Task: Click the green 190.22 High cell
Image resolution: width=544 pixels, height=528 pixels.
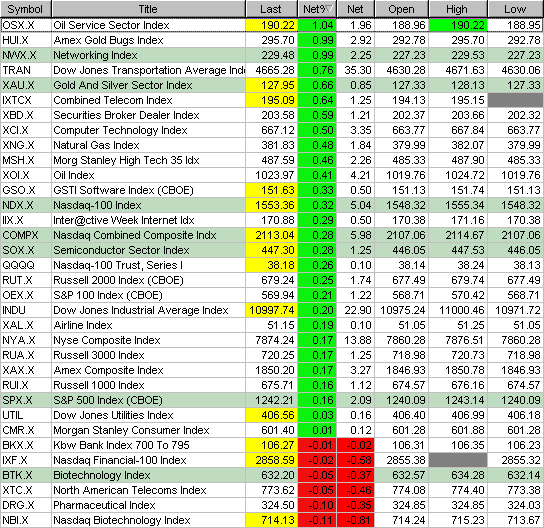Action: coord(458,25)
